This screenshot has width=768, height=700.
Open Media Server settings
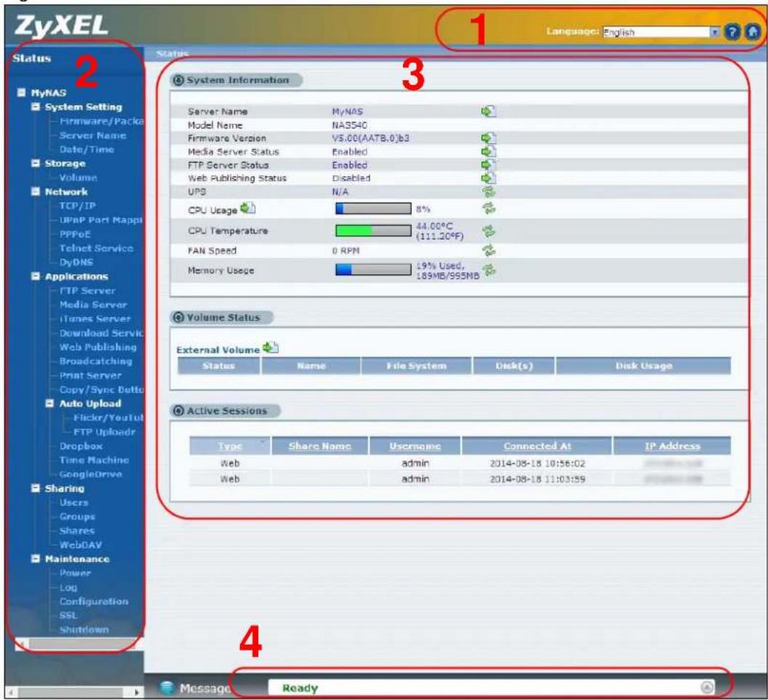(x=93, y=304)
